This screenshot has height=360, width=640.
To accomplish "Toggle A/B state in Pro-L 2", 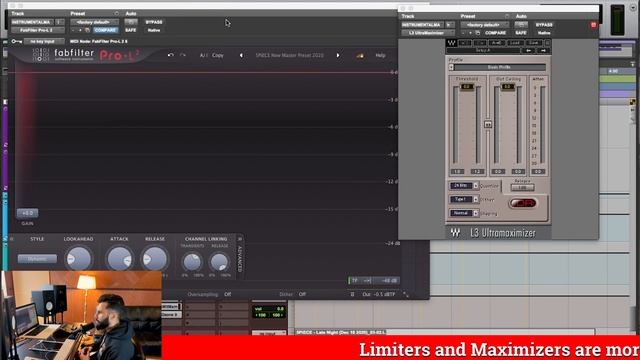I will 203,55.
